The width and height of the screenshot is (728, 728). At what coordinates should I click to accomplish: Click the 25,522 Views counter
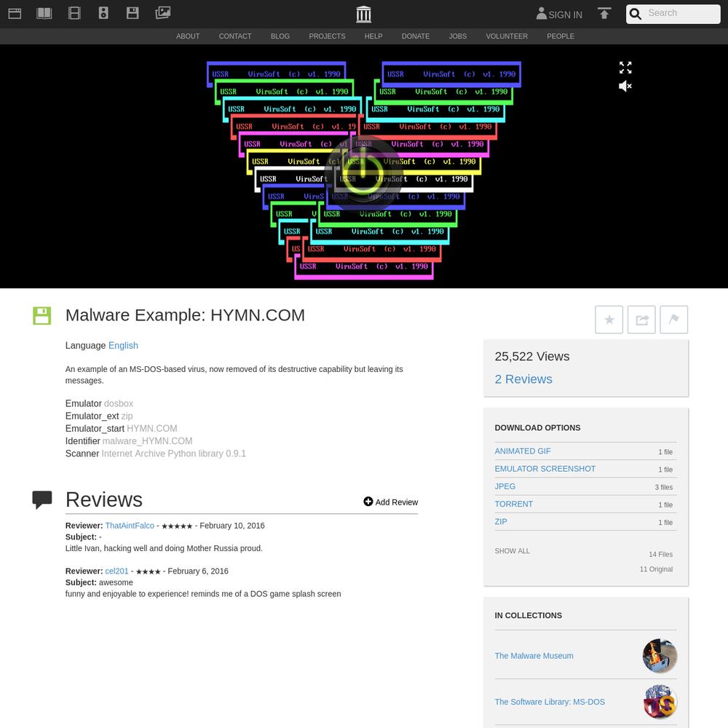pyautogui.click(x=532, y=357)
